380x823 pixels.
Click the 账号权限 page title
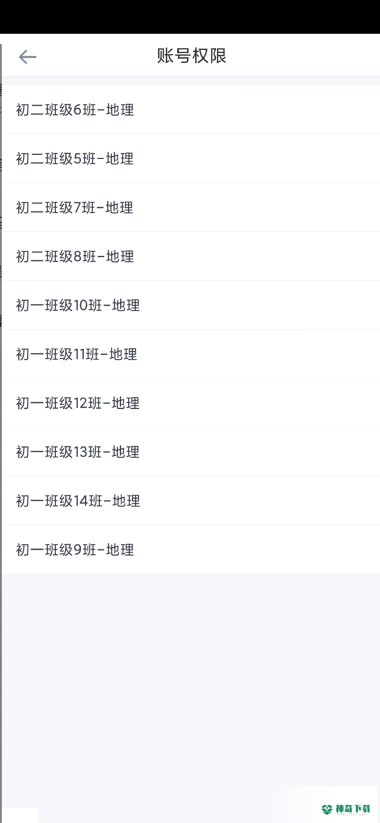pos(192,56)
